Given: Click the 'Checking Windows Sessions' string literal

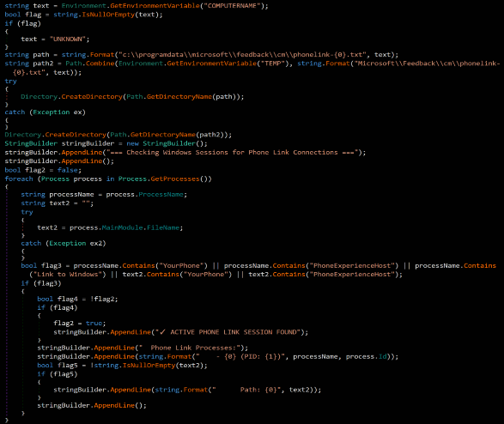Looking at the screenshot, I should point(232,153).
